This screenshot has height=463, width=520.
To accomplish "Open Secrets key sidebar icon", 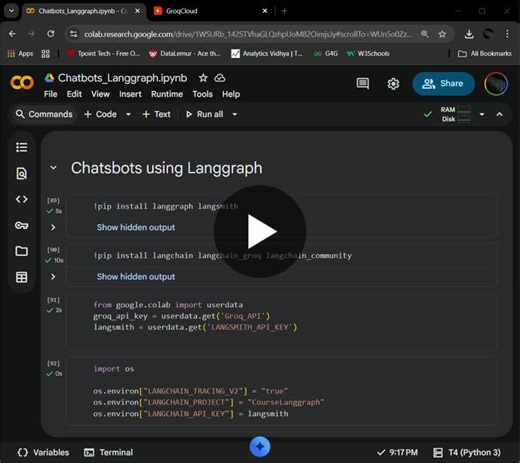I will [x=22, y=225].
